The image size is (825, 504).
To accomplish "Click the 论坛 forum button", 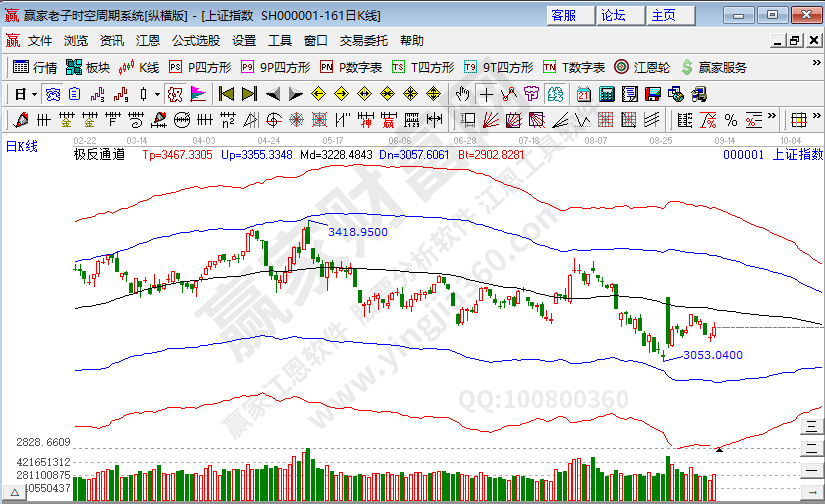I will point(613,15).
